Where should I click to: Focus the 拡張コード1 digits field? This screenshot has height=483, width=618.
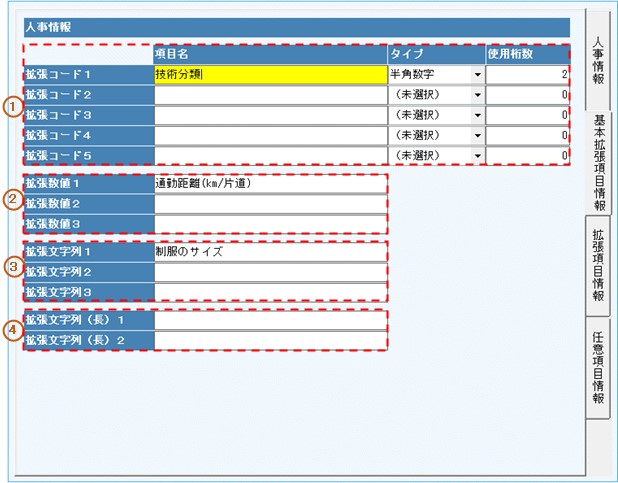click(x=528, y=74)
